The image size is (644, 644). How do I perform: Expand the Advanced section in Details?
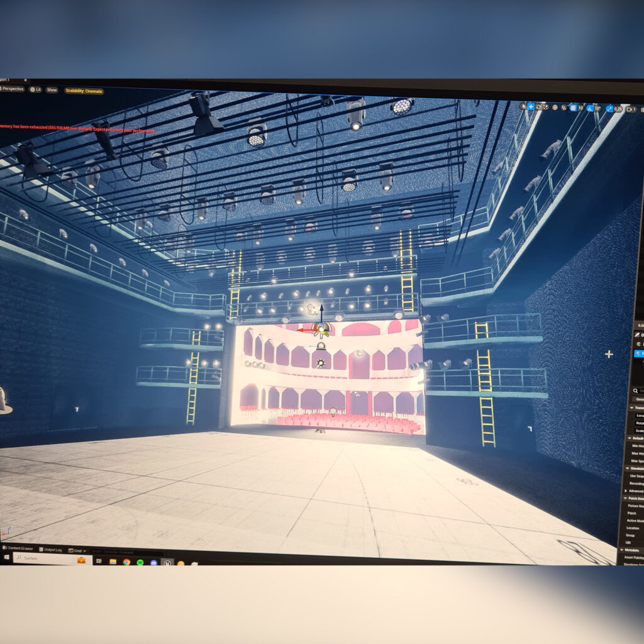pyautogui.click(x=626, y=491)
